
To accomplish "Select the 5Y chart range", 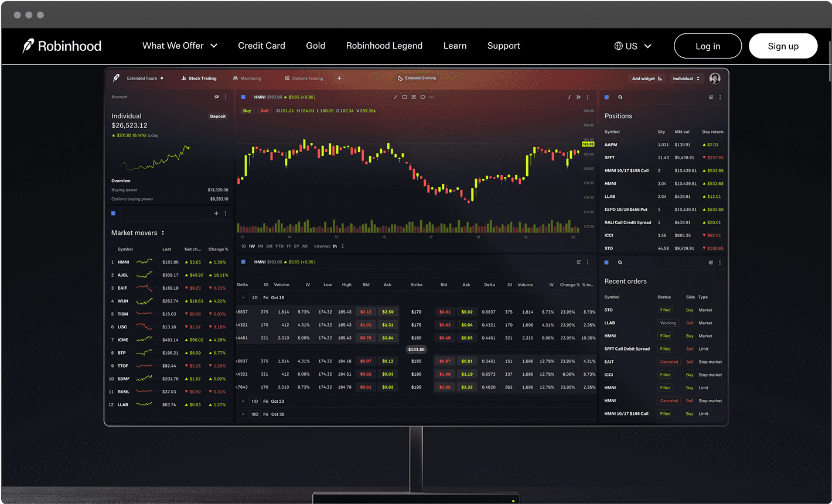I will click(x=296, y=246).
